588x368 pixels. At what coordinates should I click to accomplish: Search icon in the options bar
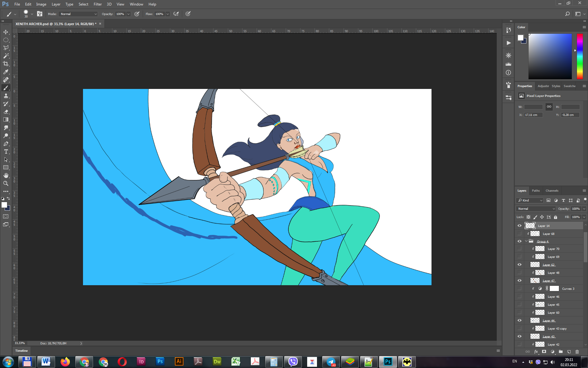click(x=567, y=14)
